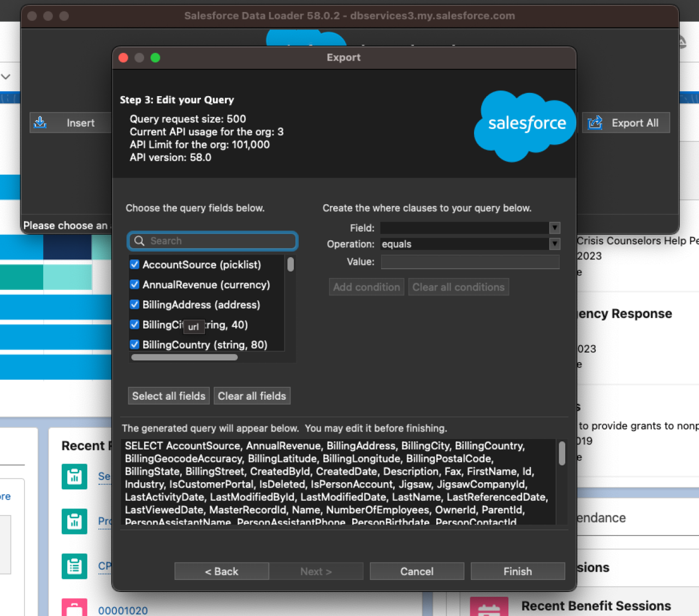This screenshot has width=699, height=616.
Task: Open the 00001020 record link
Action: pos(123,611)
